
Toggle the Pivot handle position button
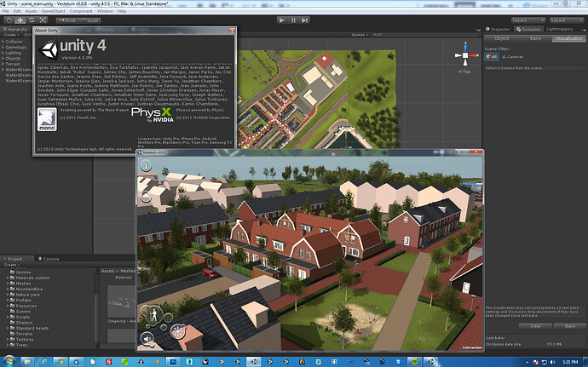[67, 20]
